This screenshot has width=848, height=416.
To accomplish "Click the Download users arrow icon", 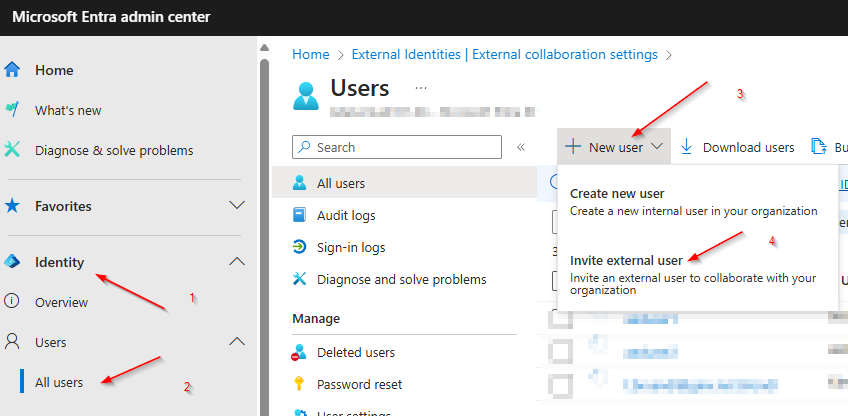I will coord(687,147).
